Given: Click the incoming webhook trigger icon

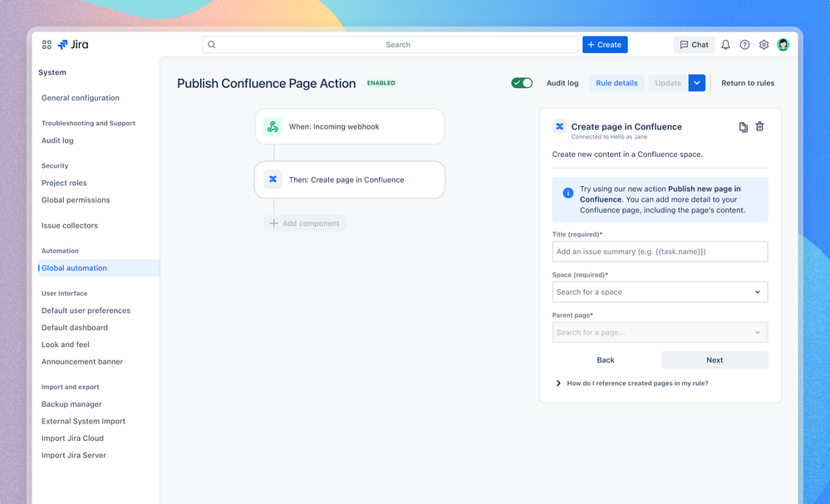Looking at the screenshot, I should 273,127.
